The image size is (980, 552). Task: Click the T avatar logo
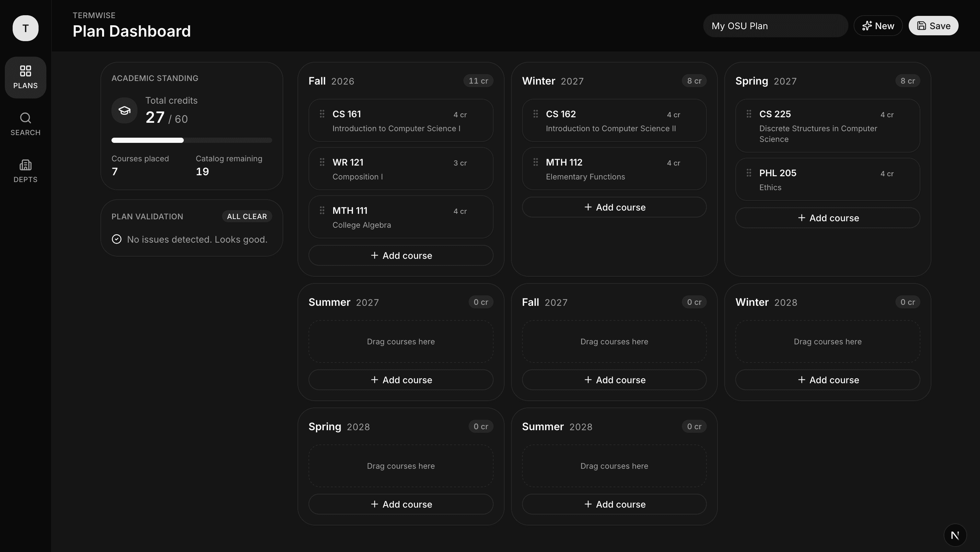(x=26, y=28)
